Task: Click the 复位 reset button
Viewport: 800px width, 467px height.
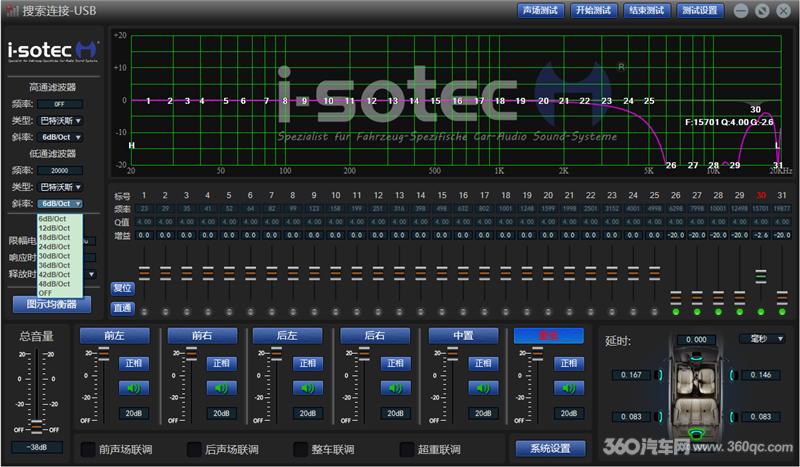Action: (x=122, y=288)
